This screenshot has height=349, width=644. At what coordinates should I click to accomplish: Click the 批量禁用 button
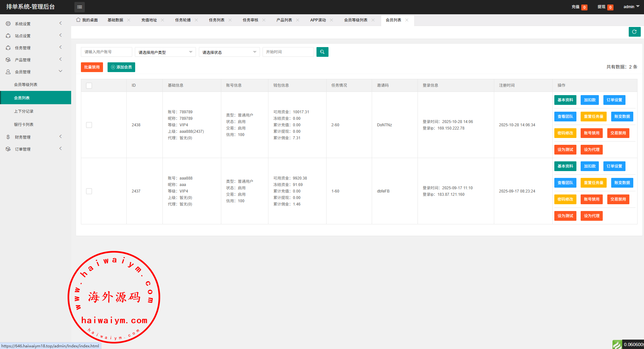coord(92,67)
